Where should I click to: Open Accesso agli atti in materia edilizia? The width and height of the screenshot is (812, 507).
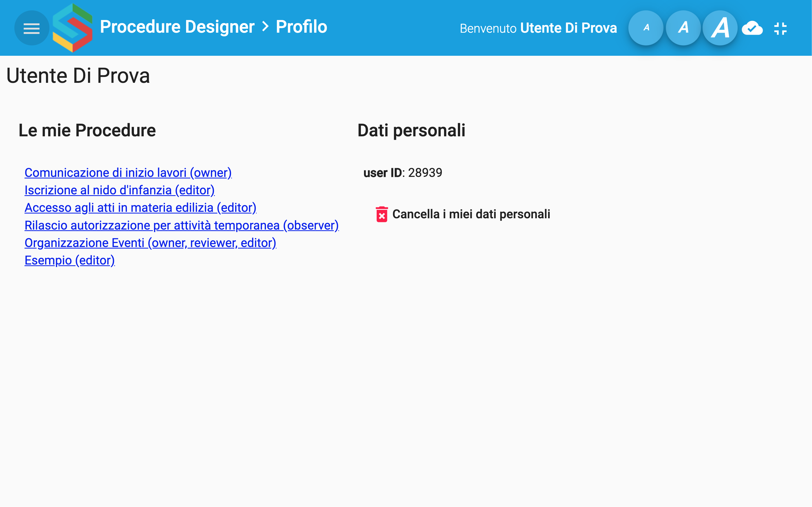tap(140, 208)
